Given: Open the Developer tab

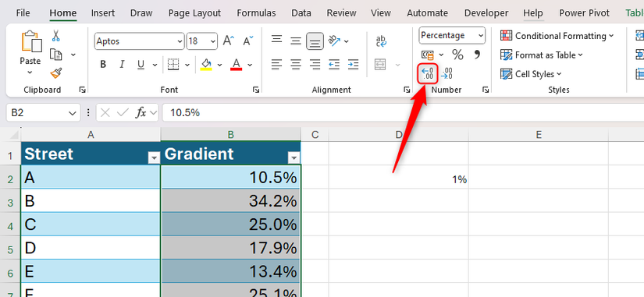Looking at the screenshot, I should pos(486,13).
